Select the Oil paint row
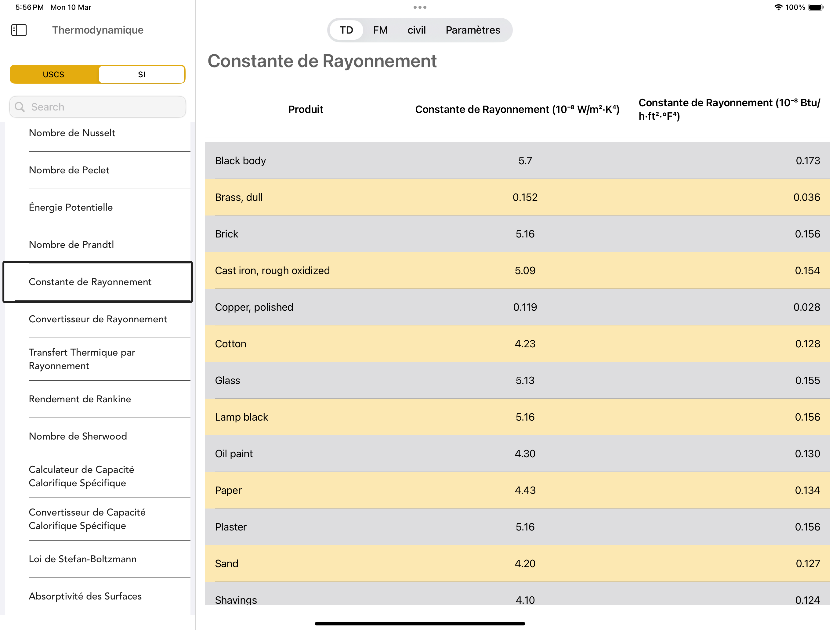The image size is (840, 630). 517,454
